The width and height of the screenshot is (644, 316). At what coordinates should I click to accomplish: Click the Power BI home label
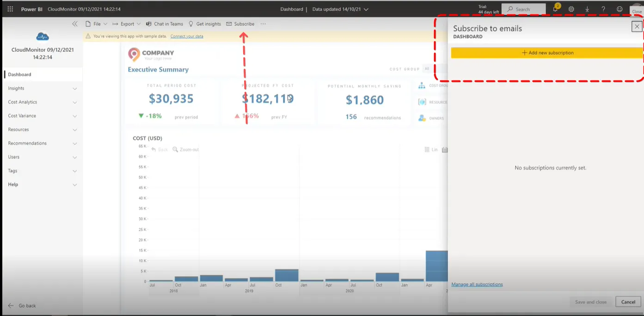[x=31, y=9]
